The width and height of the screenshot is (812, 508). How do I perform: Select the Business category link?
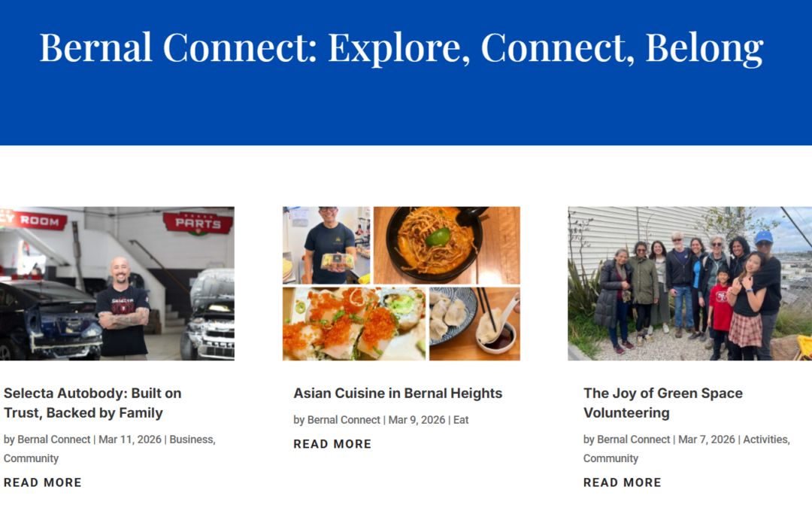[x=191, y=440]
